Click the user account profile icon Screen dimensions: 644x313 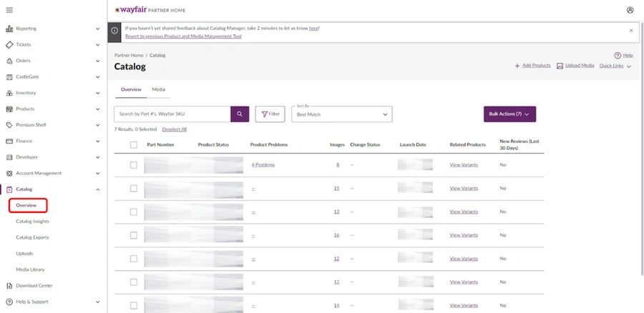point(630,10)
